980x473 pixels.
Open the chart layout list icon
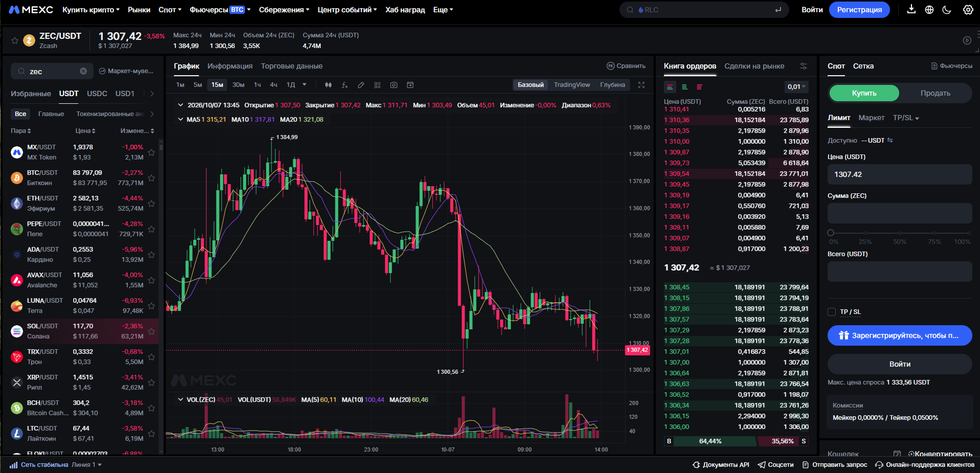coord(377,85)
